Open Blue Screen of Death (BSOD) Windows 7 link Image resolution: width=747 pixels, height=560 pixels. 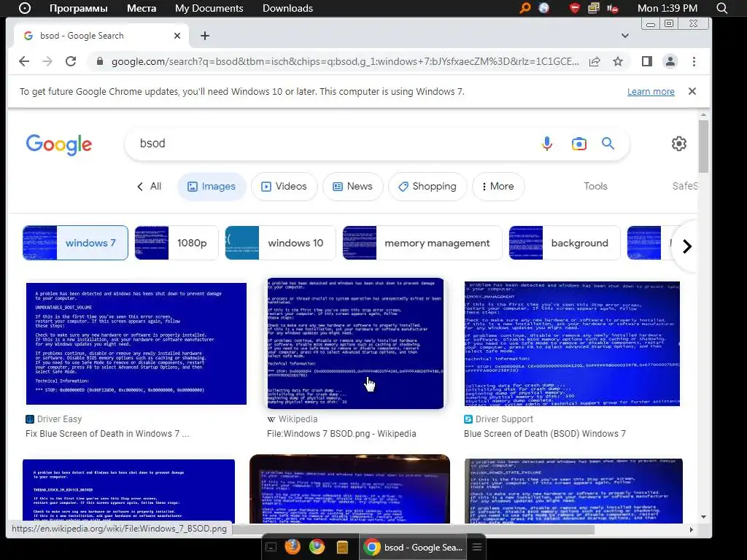click(x=544, y=434)
